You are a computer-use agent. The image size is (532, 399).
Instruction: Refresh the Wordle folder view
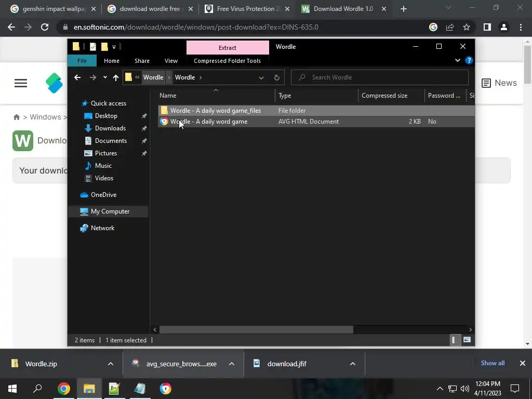click(x=277, y=77)
